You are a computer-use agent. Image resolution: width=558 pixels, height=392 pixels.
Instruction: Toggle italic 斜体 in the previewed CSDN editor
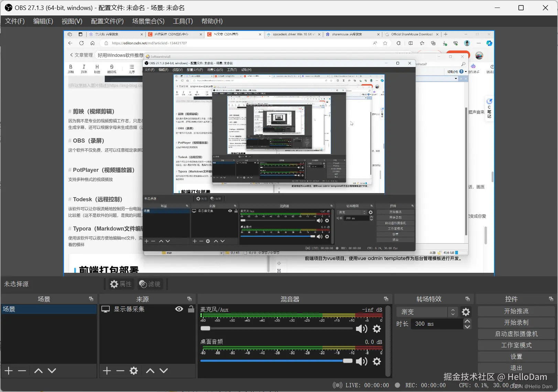pos(84,69)
